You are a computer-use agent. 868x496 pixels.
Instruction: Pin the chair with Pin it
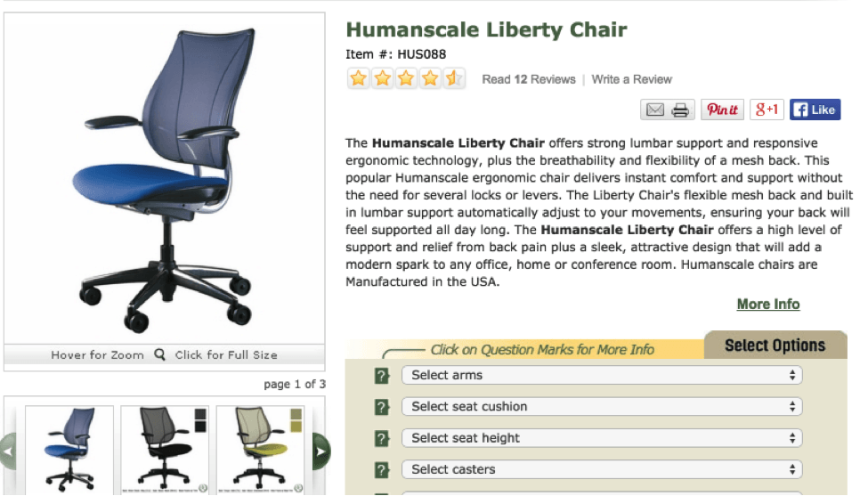pyautogui.click(x=722, y=110)
